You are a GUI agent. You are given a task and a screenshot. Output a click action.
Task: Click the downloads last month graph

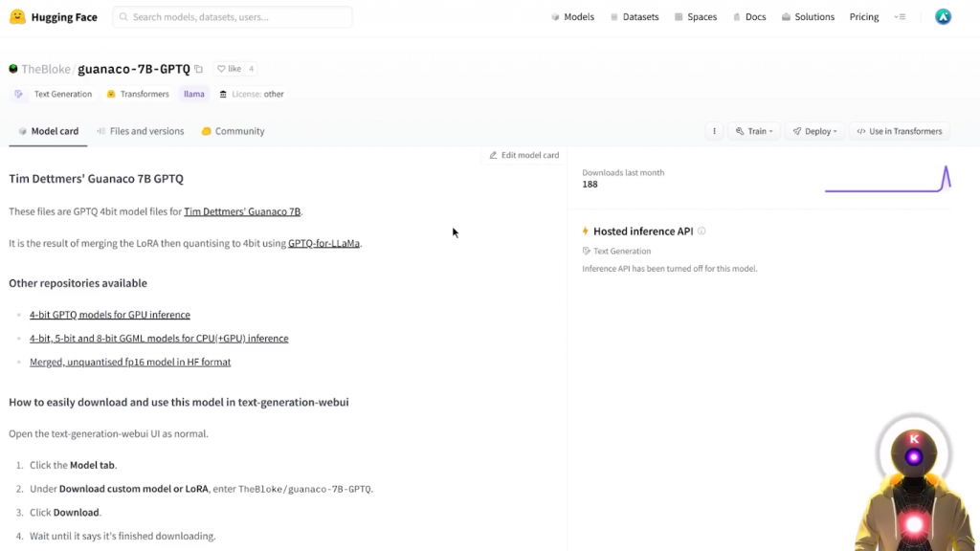pyautogui.click(x=887, y=179)
